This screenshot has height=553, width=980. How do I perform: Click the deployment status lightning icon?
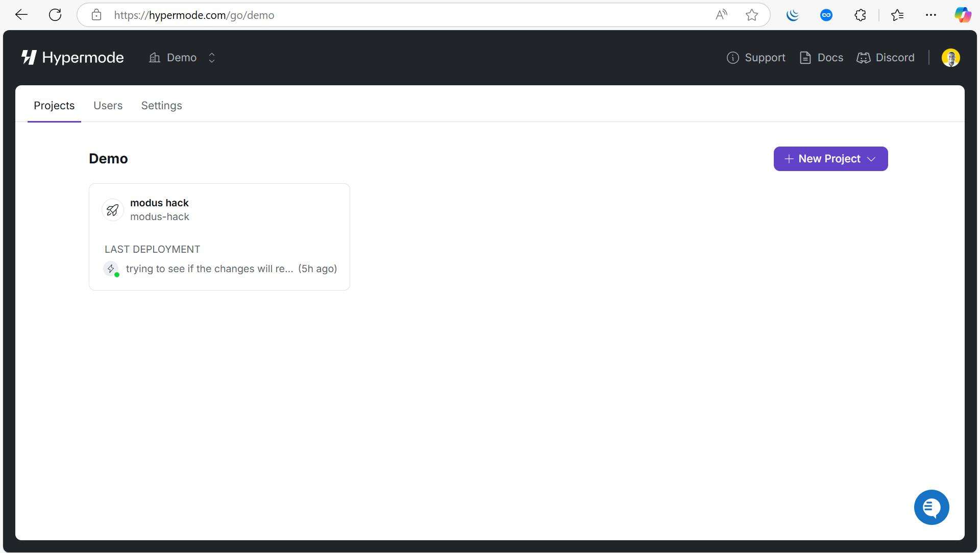click(111, 269)
